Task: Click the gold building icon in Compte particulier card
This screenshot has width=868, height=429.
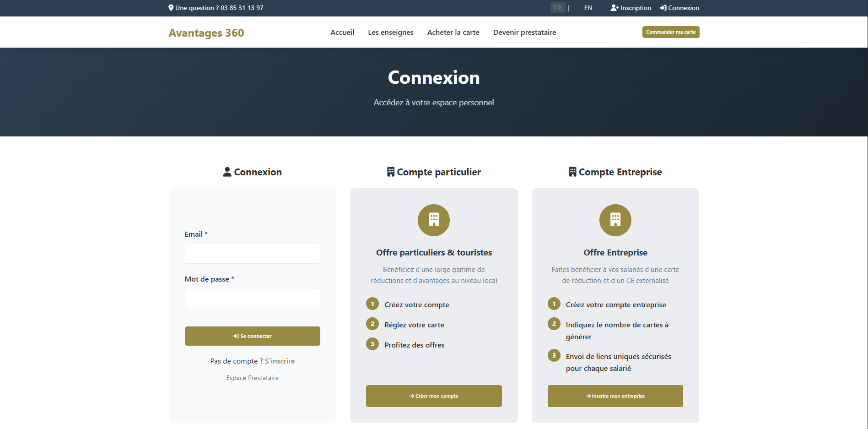Action: tap(433, 220)
